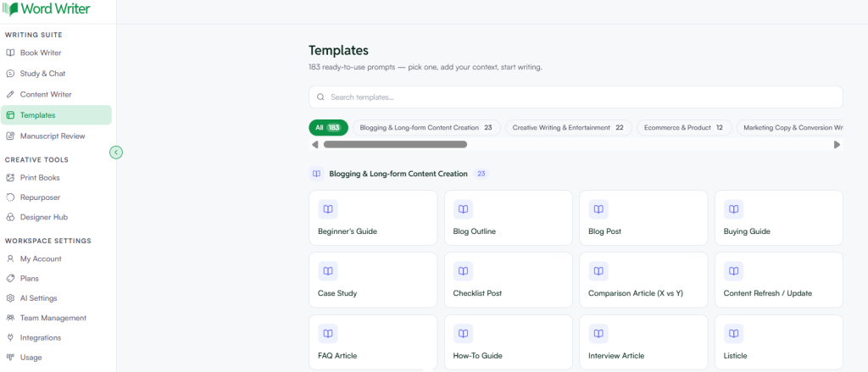Screen dimensions: 868x372
Task: Click the Print Books icon
Action: click(10, 178)
